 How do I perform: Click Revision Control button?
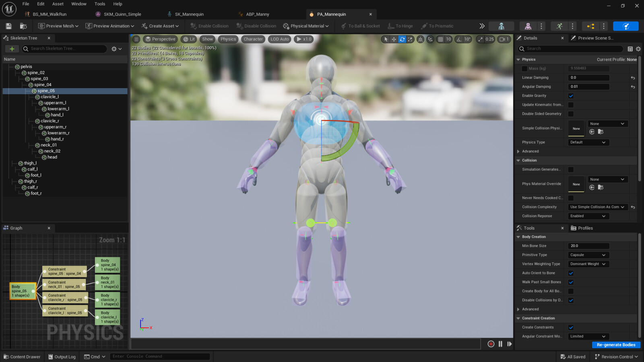[x=616, y=357]
